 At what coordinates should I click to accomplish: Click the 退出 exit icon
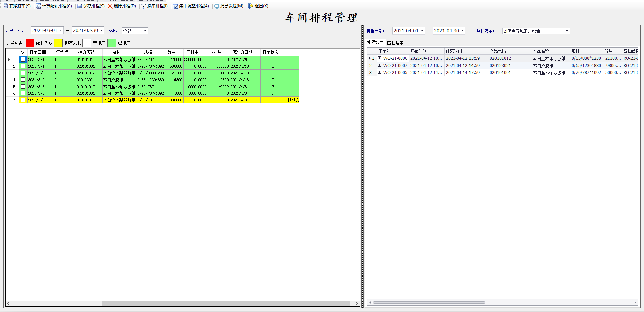[251, 6]
